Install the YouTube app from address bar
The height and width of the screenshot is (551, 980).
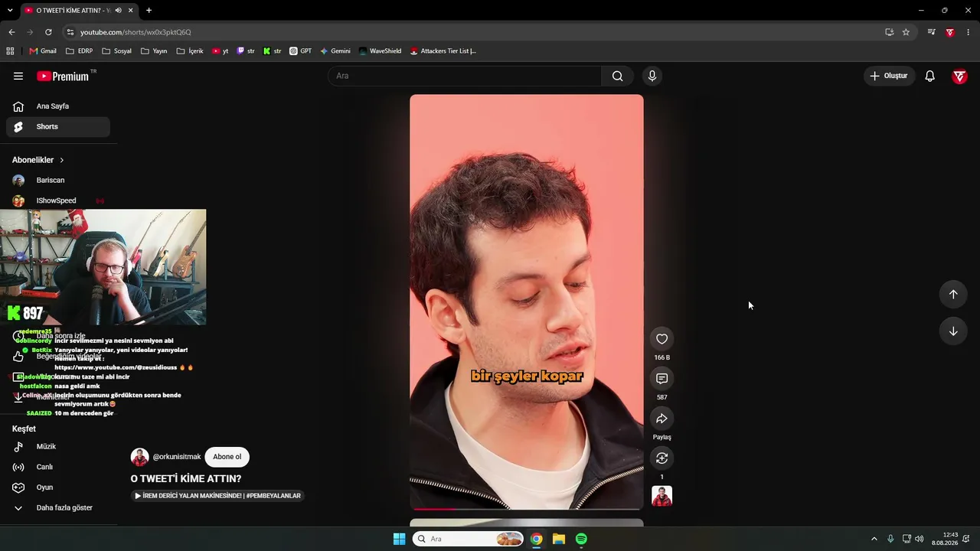pos(889,32)
